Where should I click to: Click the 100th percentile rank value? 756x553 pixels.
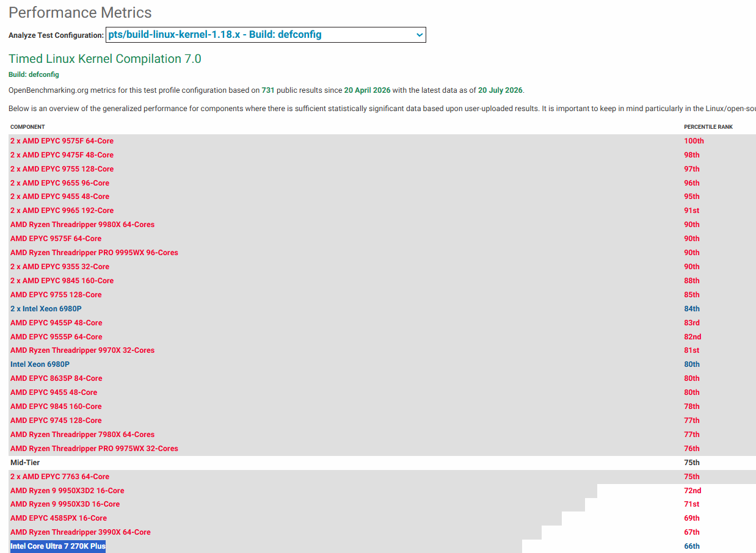694,141
